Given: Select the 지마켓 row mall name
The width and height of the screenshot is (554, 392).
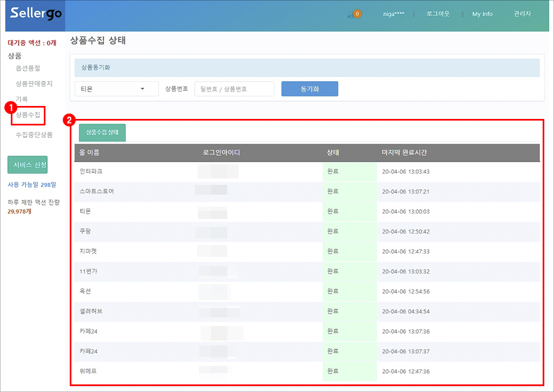Looking at the screenshot, I should [88, 251].
